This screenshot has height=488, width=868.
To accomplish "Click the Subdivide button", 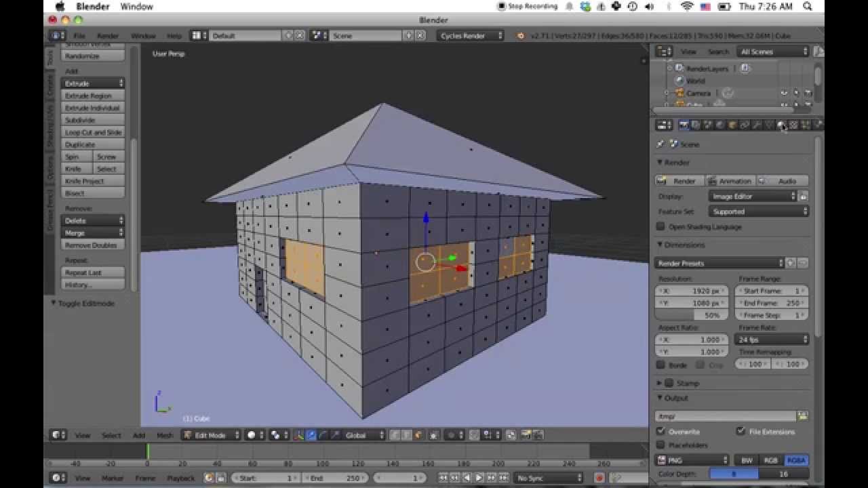I will [93, 120].
